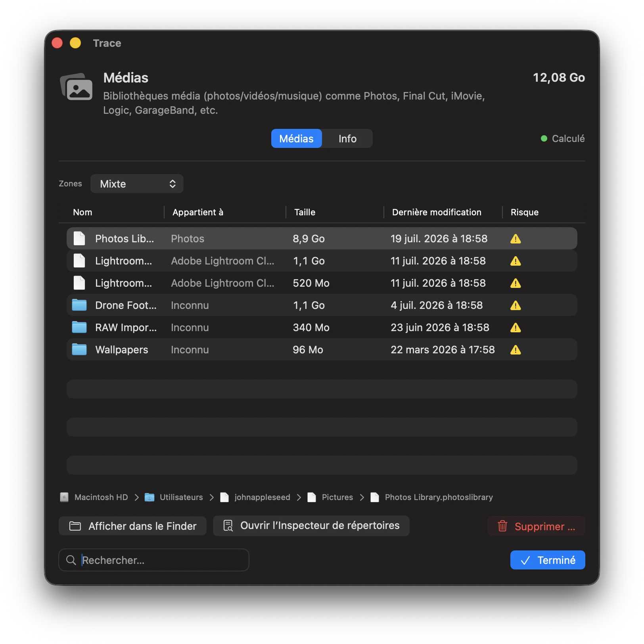
Task: Click the Wallpapers folder icon
Action: [x=79, y=349]
